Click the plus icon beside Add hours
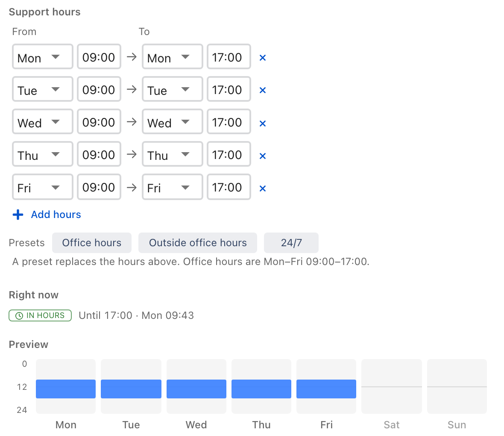The height and width of the screenshot is (436, 504). (18, 215)
